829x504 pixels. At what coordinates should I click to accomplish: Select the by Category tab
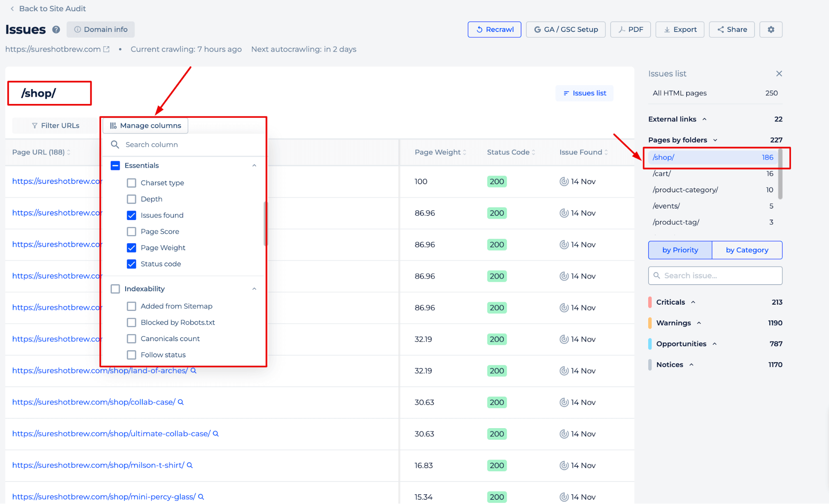coord(747,249)
